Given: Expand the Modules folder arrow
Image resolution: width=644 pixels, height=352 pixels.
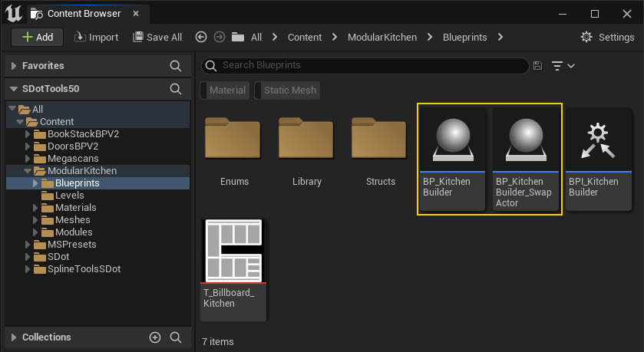Looking at the screenshot, I should pos(35,232).
